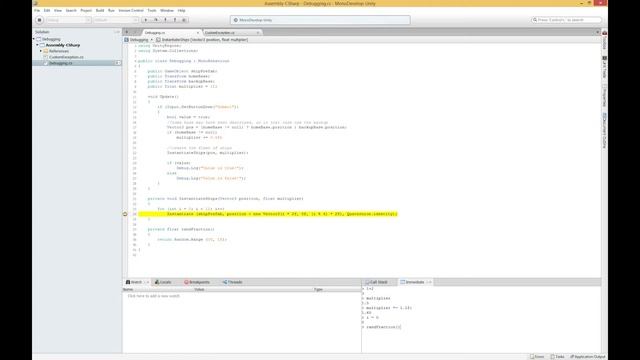Click the highlighted Instantiate code line

click(x=268, y=214)
